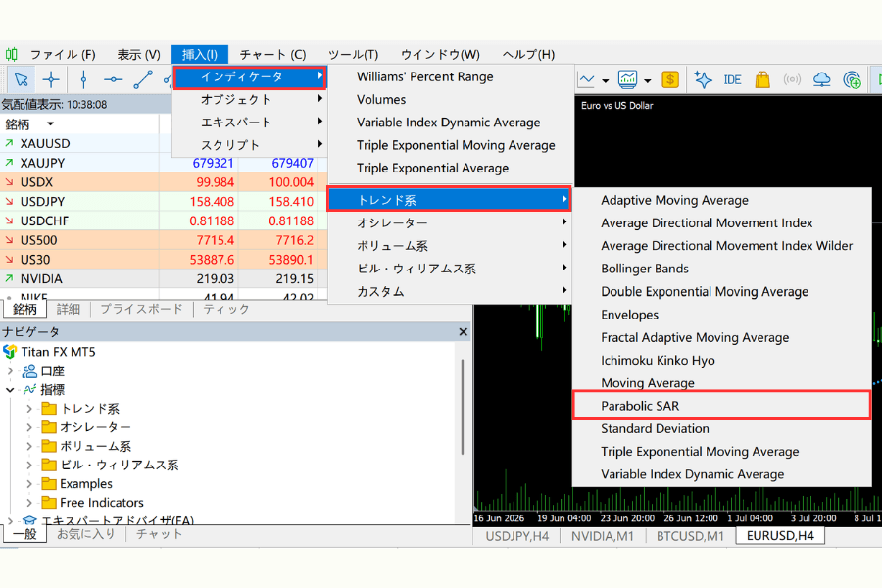Open the ウインドウ(W) menu

pos(440,54)
